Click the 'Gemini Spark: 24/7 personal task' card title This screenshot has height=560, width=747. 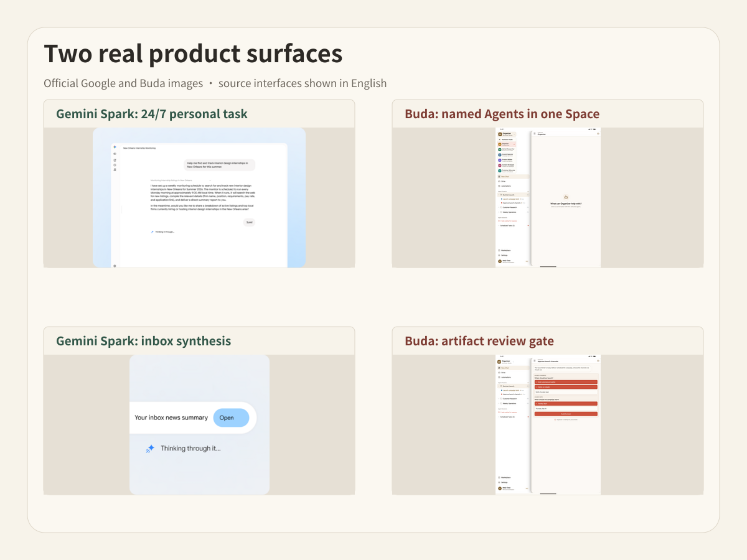152,114
